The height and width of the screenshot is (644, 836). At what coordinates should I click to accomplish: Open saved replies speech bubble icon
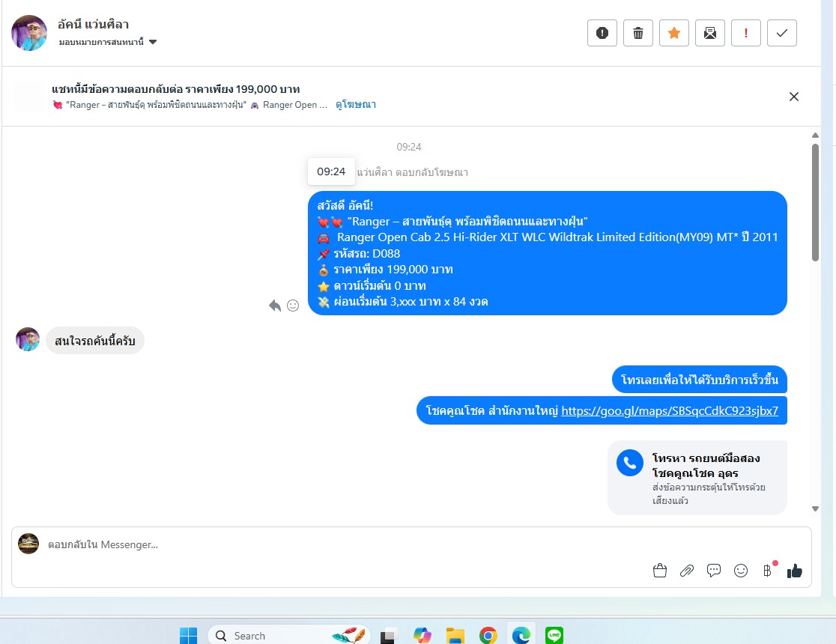pyautogui.click(x=713, y=571)
